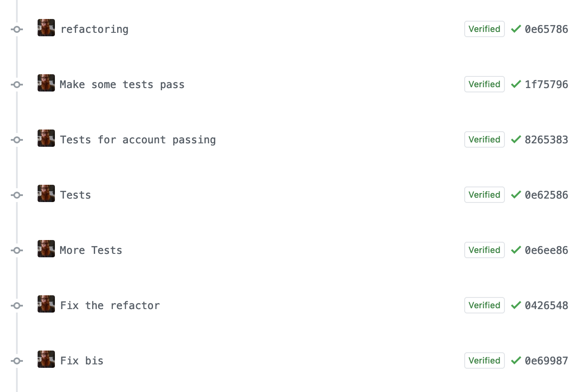Click the commit hash 0e69987

click(x=546, y=360)
